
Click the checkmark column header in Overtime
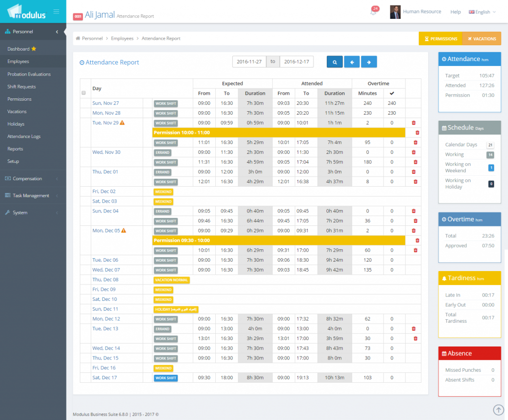[x=391, y=93]
